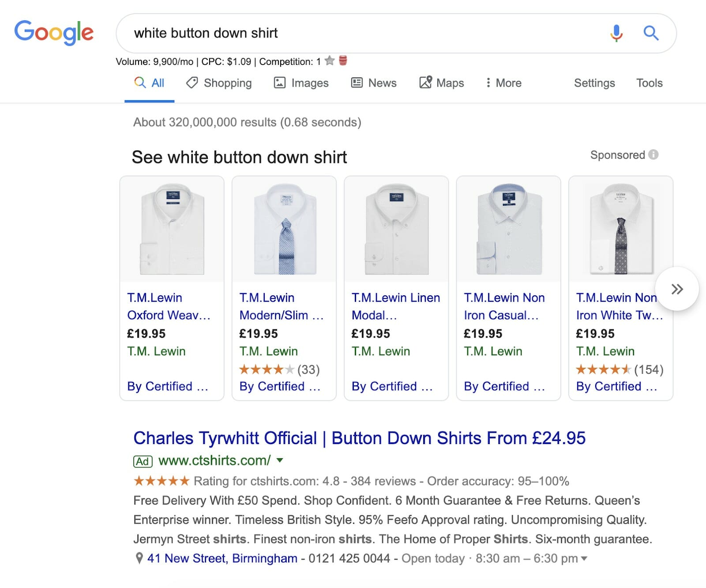This screenshot has height=588, width=706.
Task: Click the blue magnifier search button
Action: (651, 33)
